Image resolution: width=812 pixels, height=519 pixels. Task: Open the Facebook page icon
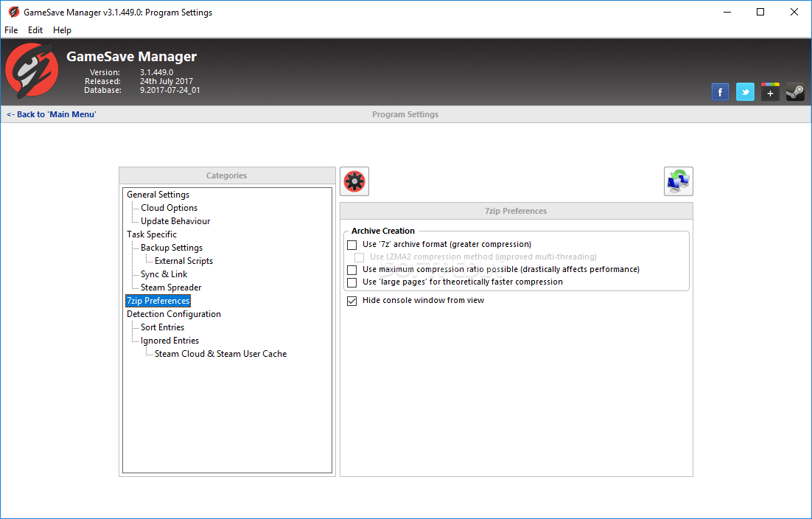click(720, 92)
